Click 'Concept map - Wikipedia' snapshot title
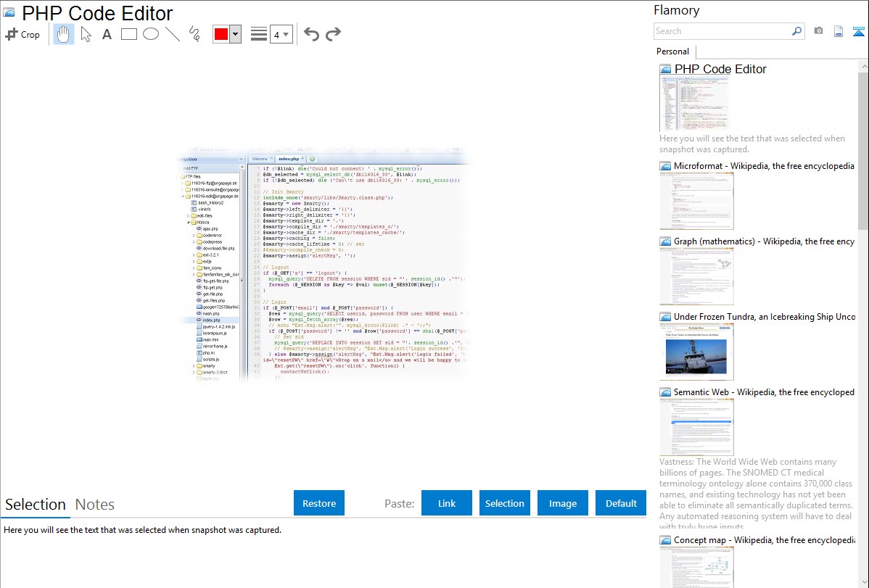The image size is (869, 588). [765, 539]
